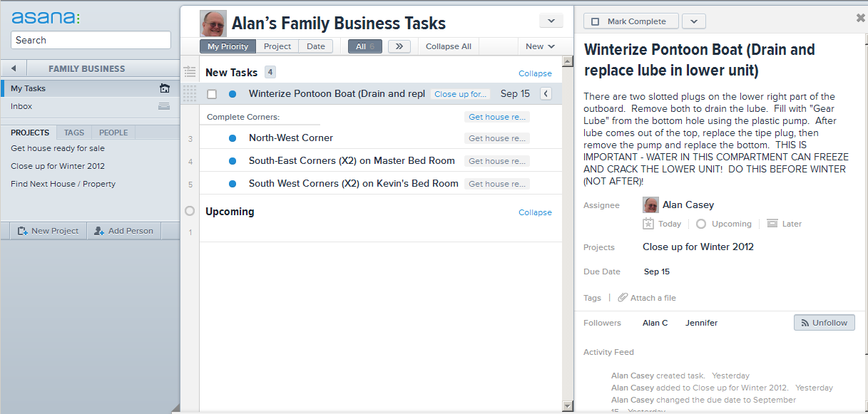This screenshot has height=414, width=868.
Task: Select the North-West Corner task
Action: (291, 138)
